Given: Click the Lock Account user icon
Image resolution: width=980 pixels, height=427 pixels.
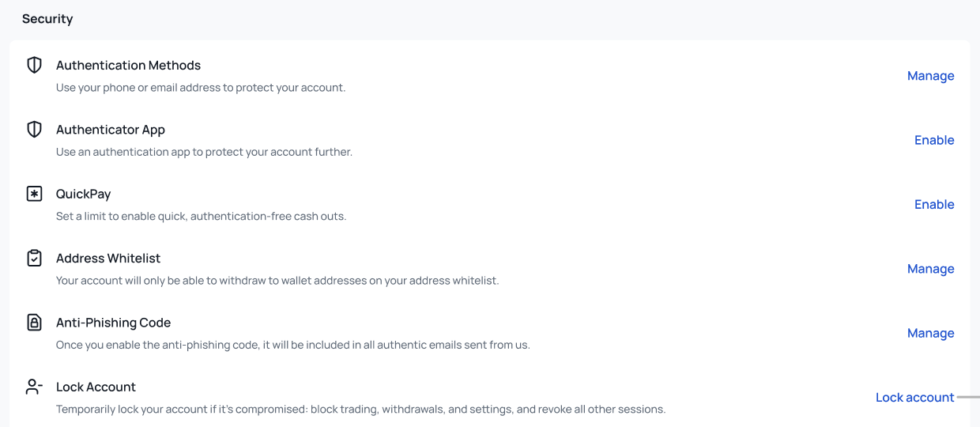Looking at the screenshot, I should point(34,387).
